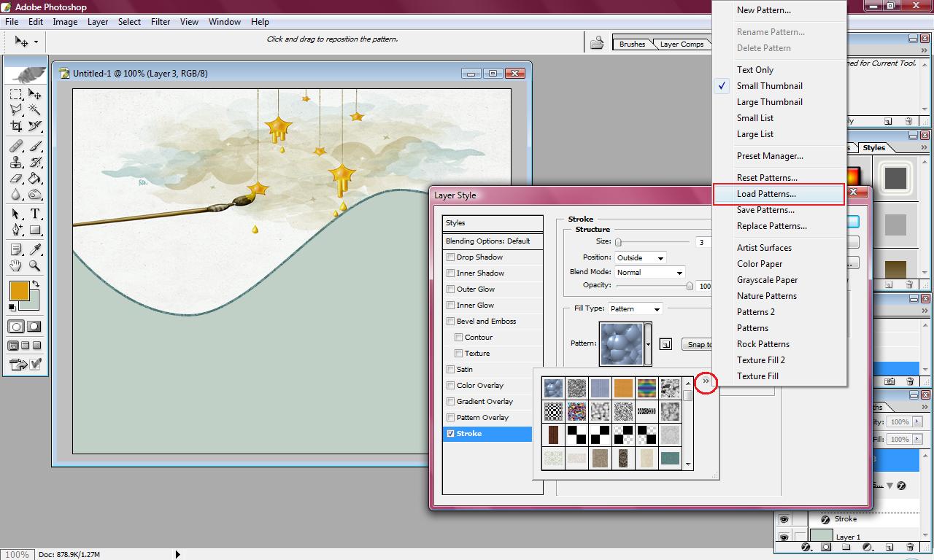Screen dimensions: 934x560
Task: Select the Paint Bucket tool
Action: [34, 179]
